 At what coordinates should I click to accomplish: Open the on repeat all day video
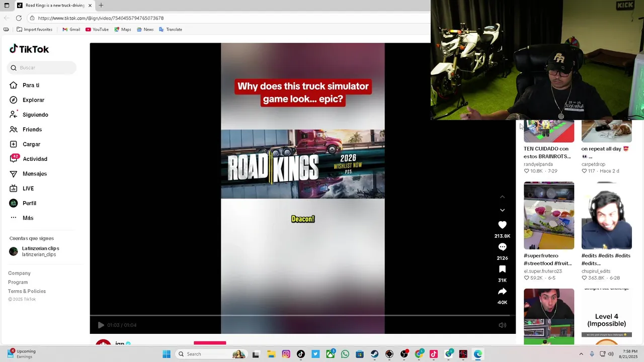pos(607,131)
